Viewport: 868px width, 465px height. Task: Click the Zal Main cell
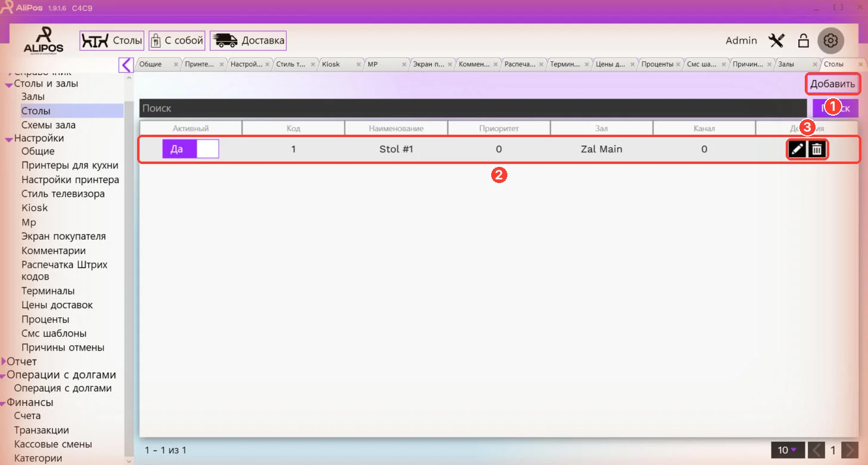pos(602,149)
